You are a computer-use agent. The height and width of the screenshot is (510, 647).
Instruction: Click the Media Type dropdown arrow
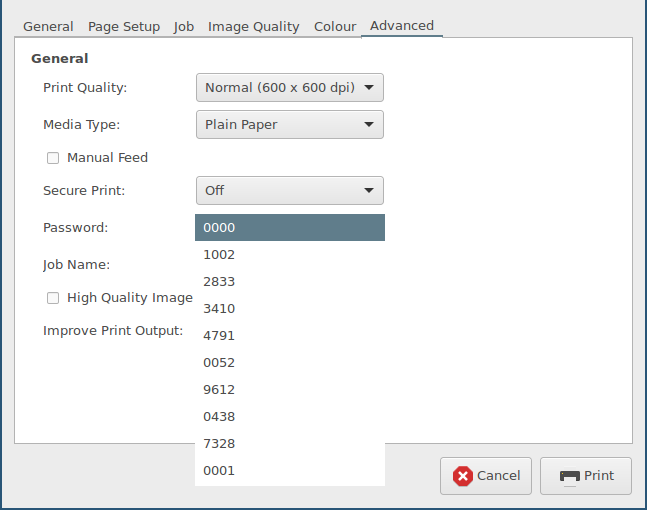click(369, 124)
